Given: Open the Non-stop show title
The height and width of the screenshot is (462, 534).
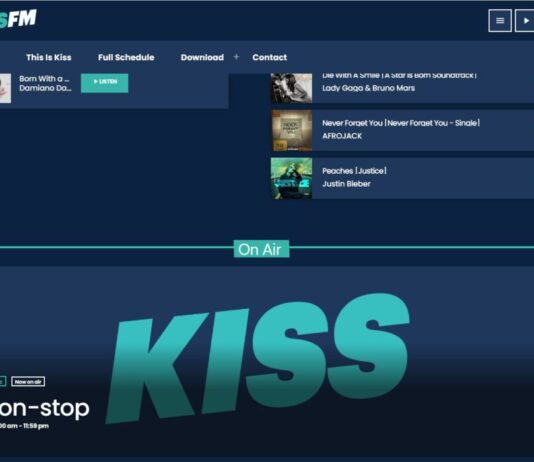Looking at the screenshot, I should [x=44, y=408].
